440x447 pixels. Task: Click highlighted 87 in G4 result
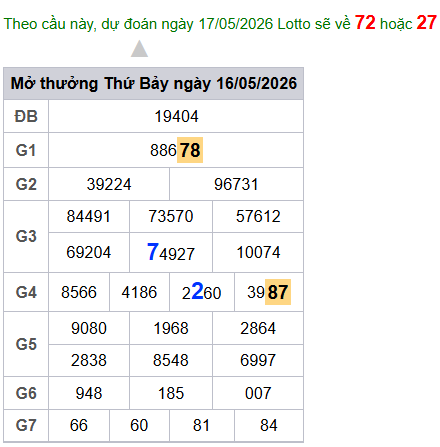278,292
